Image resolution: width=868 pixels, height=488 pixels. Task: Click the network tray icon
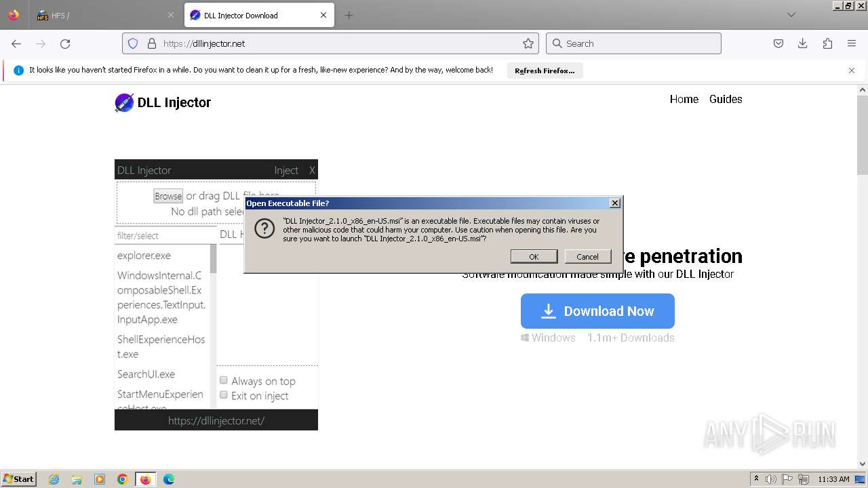804,479
